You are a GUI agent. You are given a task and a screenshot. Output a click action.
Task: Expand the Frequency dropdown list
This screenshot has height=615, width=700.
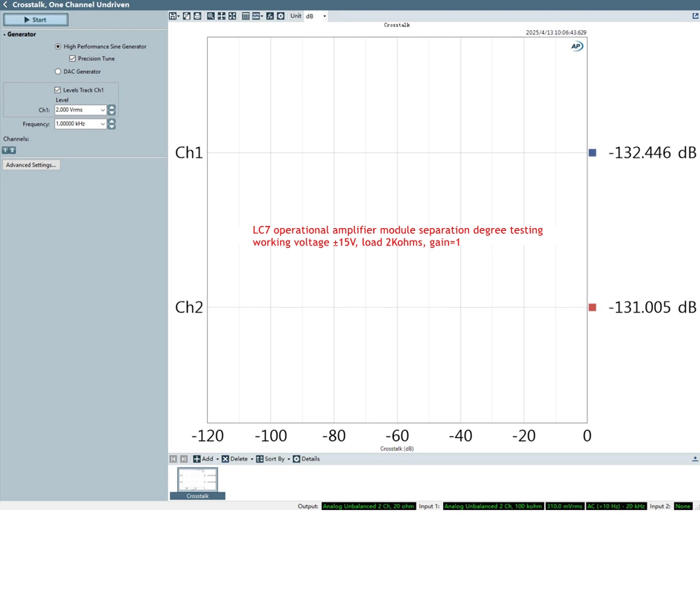click(x=103, y=124)
